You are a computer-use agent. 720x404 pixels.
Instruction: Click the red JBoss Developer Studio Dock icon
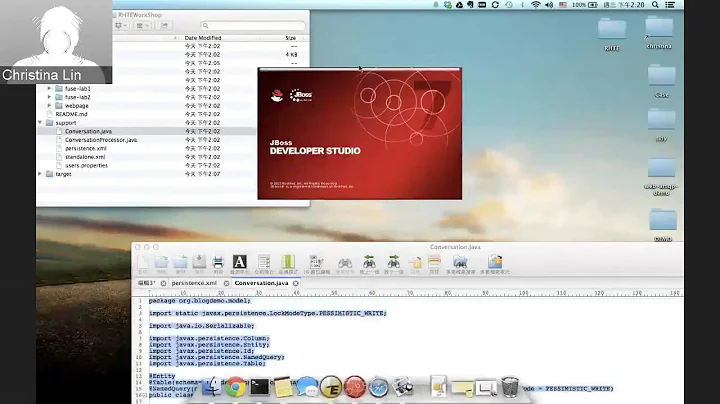coord(354,387)
